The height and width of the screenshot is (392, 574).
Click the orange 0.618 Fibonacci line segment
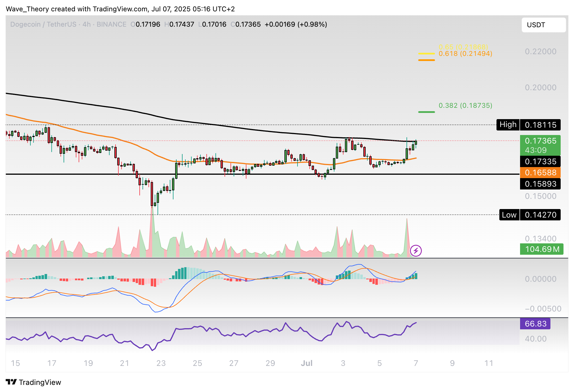pos(426,60)
